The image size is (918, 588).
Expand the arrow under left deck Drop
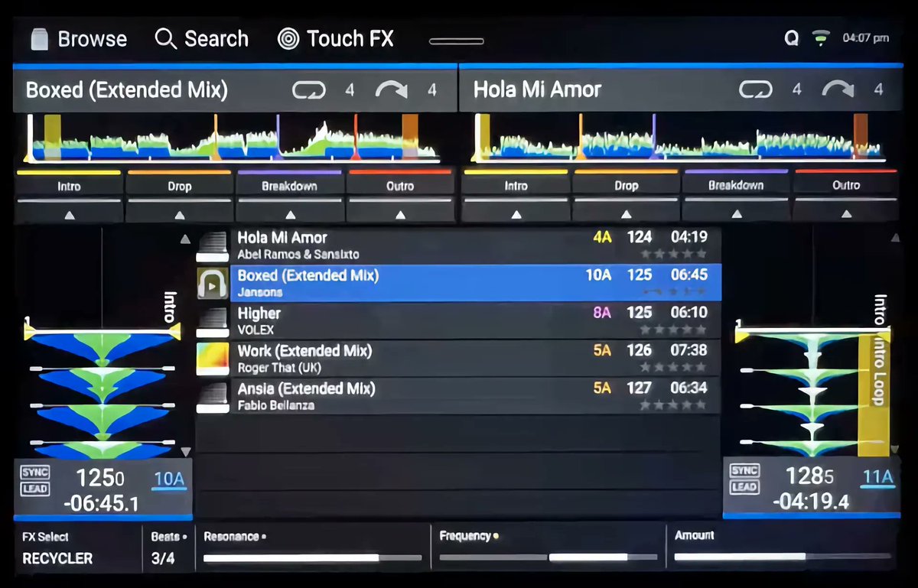pyautogui.click(x=179, y=215)
